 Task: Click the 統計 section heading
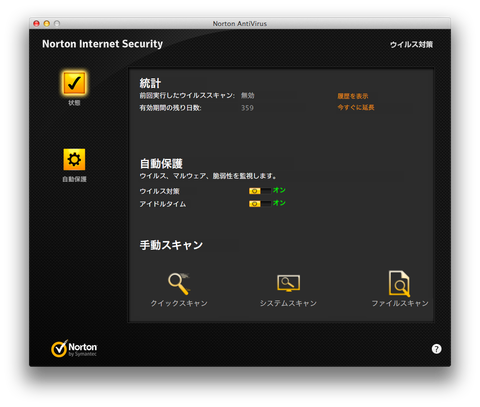pyautogui.click(x=150, y=83)
